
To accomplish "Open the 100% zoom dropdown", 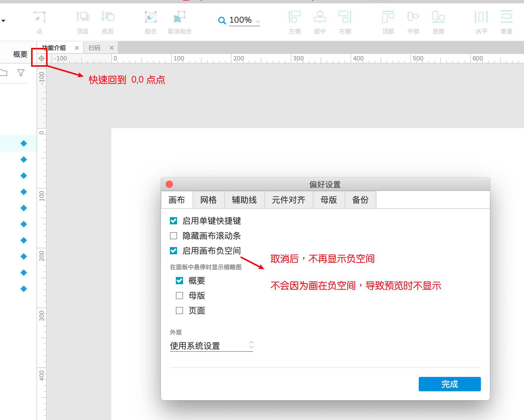I will (244, 20).
